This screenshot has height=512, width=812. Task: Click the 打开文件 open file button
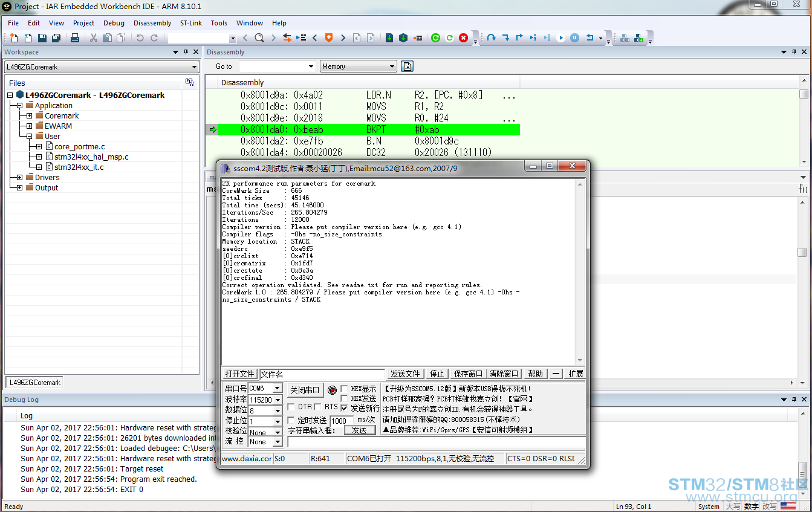pyautogui.click(x=240, y=374)
